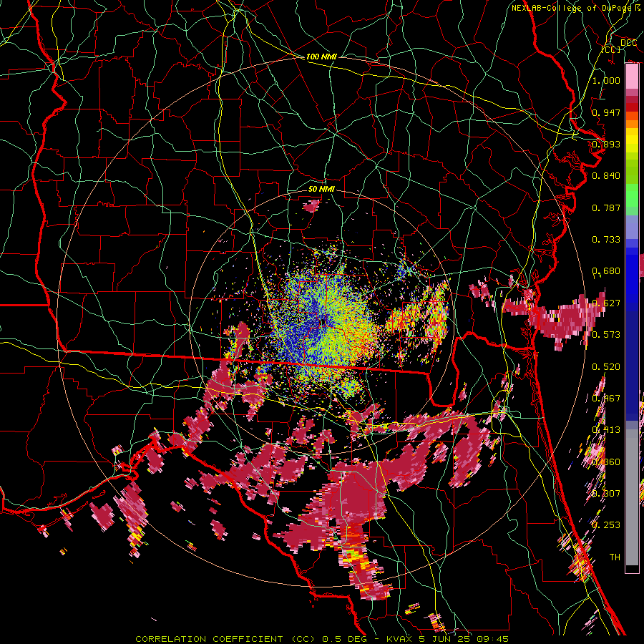
Task: Pick the orange segment of the color bar
Action: (632, 125)
